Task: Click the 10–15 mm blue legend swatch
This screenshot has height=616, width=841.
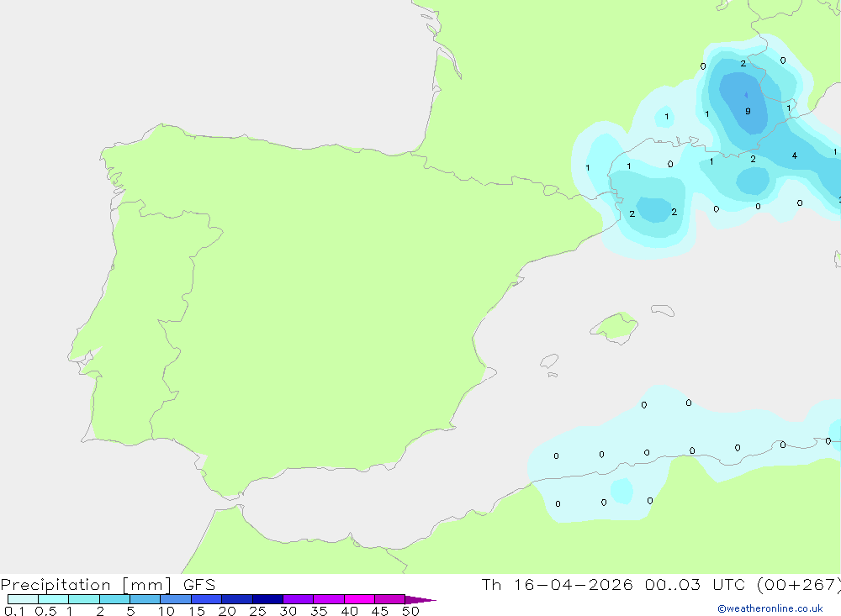Action: click(176, 599)
